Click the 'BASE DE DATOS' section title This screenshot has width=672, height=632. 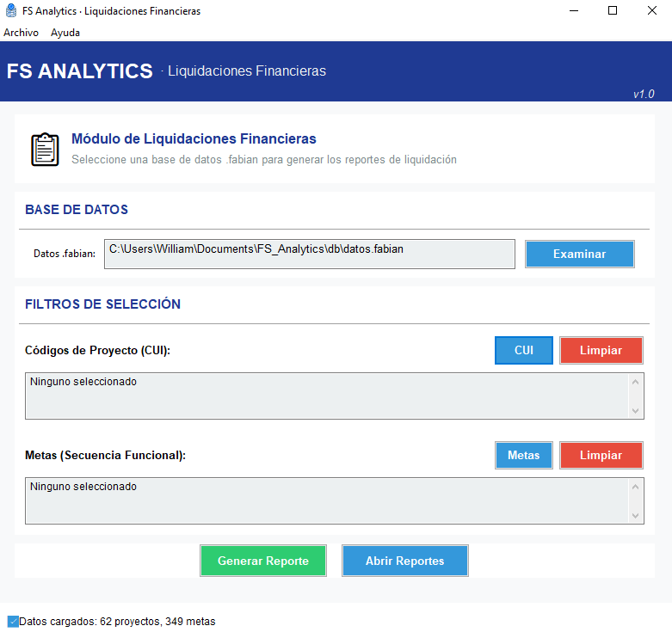point(77,210)
